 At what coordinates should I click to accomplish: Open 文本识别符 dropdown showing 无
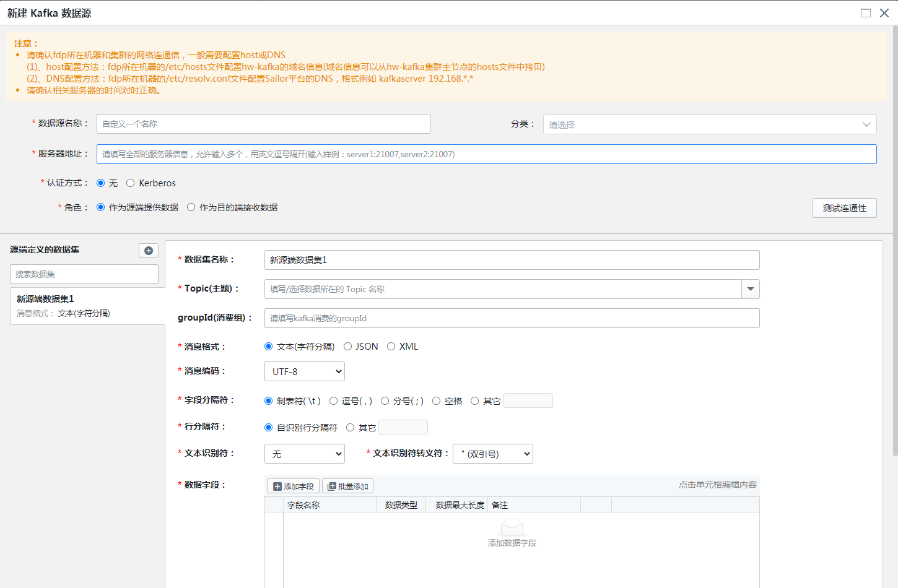pyautogui.click(x=305, y=454)
